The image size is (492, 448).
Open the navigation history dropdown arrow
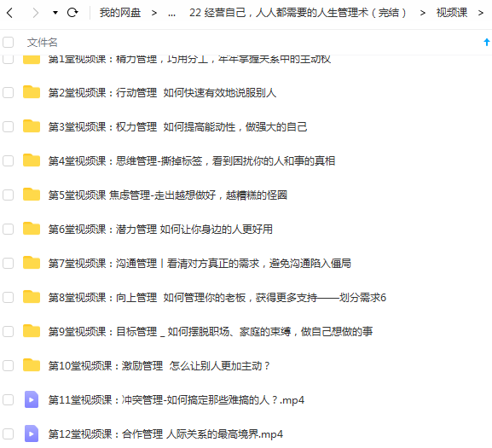[55, 13]
